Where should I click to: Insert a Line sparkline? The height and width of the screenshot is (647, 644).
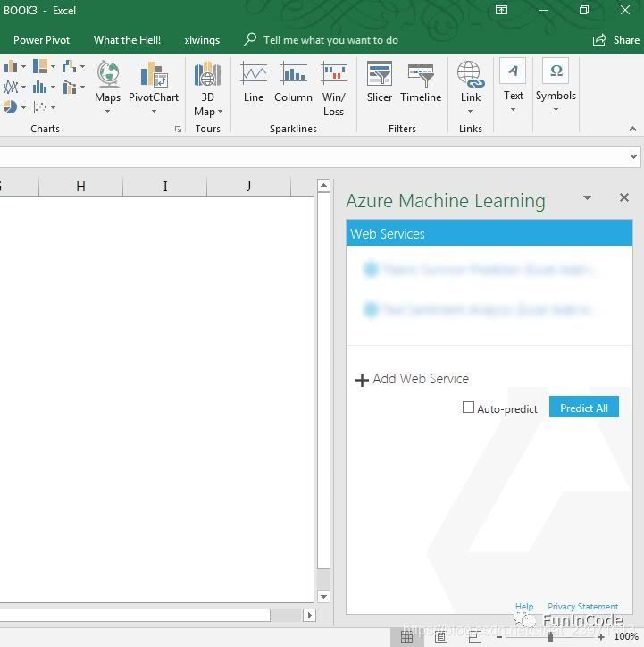[x=254, y=82]
